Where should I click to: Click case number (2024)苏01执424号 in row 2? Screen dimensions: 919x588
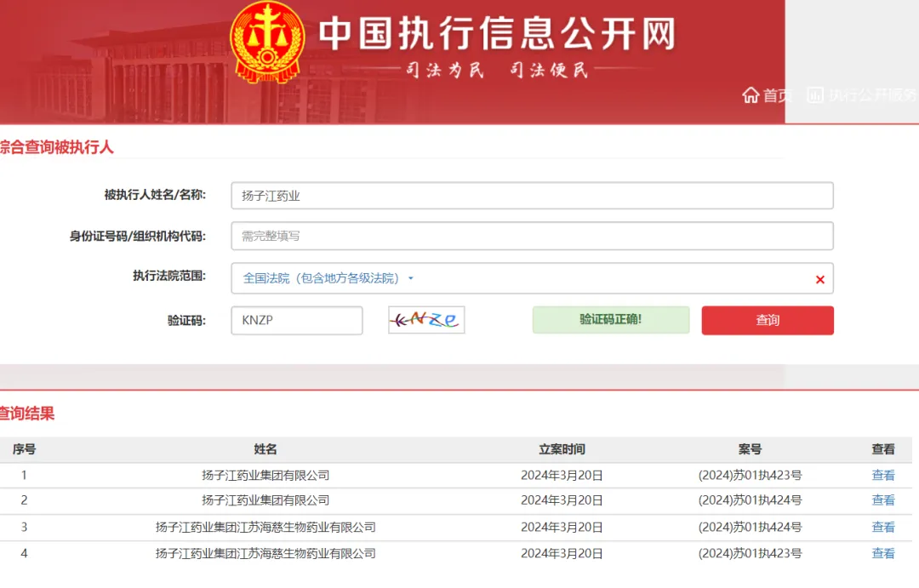pos(751,500)
